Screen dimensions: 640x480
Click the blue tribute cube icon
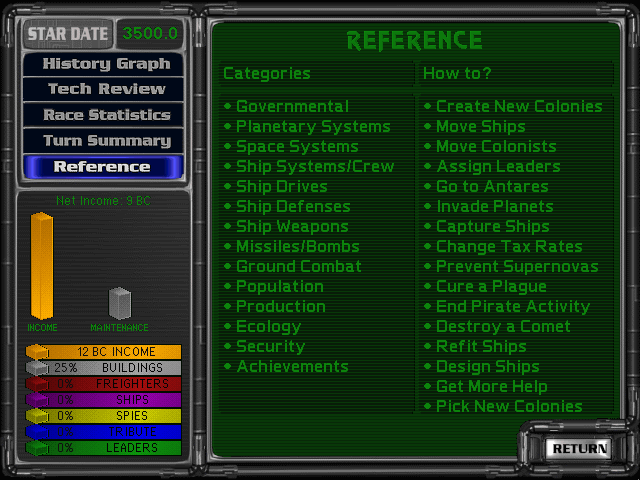point(37,431)
